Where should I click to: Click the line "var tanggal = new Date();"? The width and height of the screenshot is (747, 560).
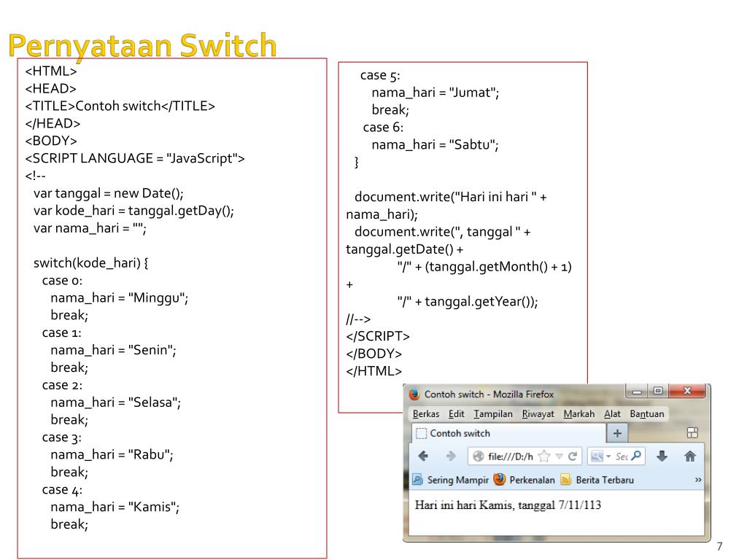click(x=108, y=193)
